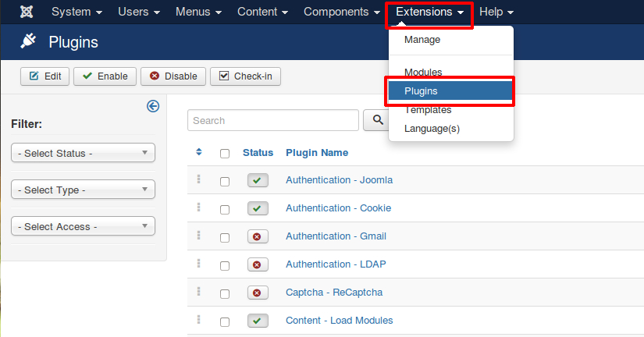Toggle the Authentication - Gmail disabled status icon
644x337 pixels.
(258, 237)
